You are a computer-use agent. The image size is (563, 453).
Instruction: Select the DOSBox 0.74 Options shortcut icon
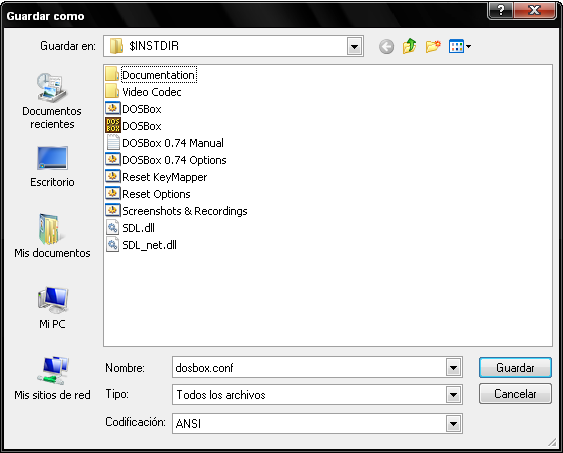pos(113,159)
